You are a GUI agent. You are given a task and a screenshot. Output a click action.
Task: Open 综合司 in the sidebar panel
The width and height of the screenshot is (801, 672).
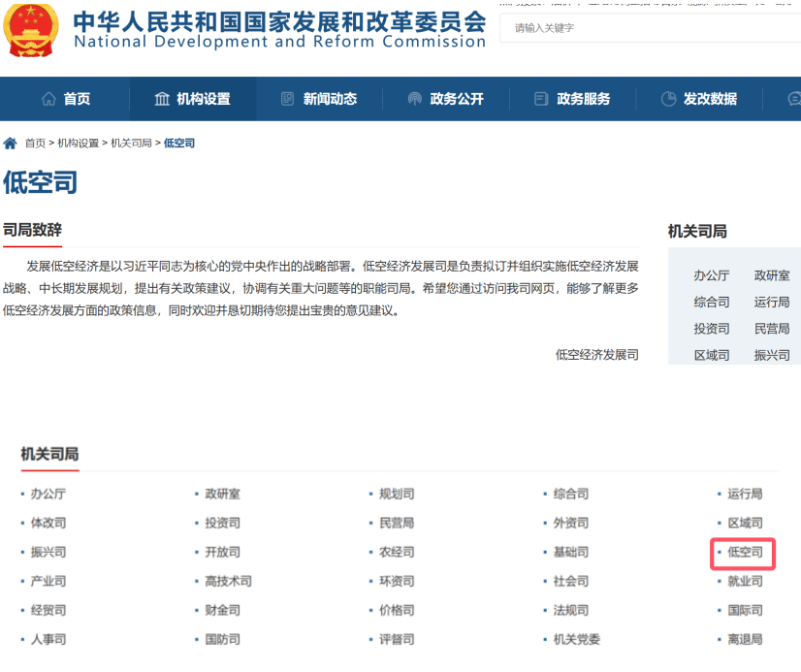[x=712, y=303]
